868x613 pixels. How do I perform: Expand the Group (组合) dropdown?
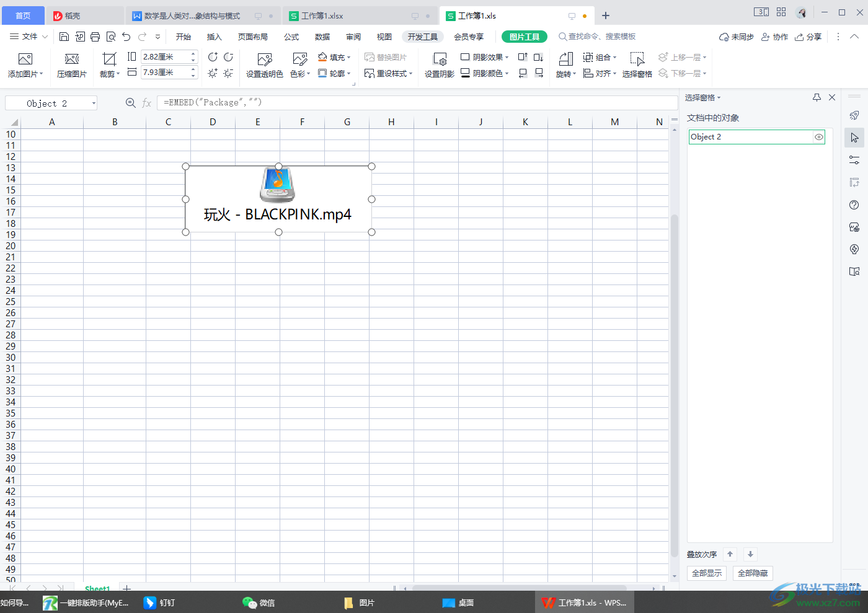click(614, 58)
